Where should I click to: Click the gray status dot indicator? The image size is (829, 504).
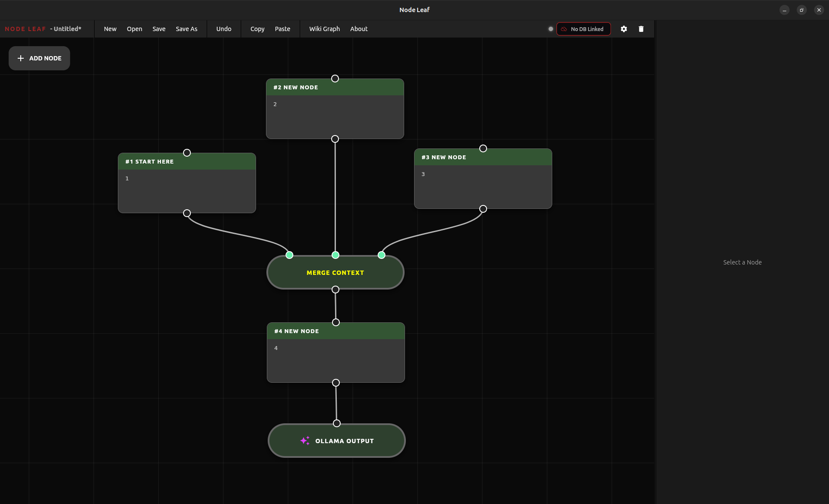(x=551, y=29)
